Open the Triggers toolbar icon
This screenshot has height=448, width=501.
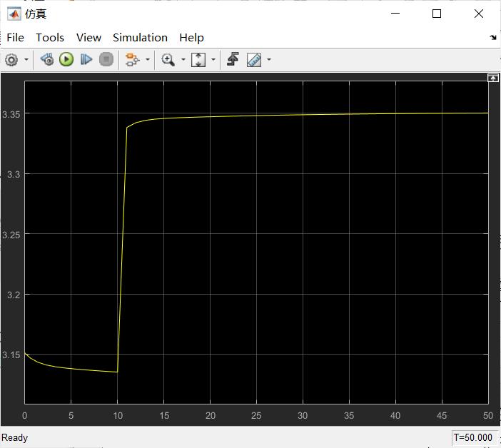(233, 60)
